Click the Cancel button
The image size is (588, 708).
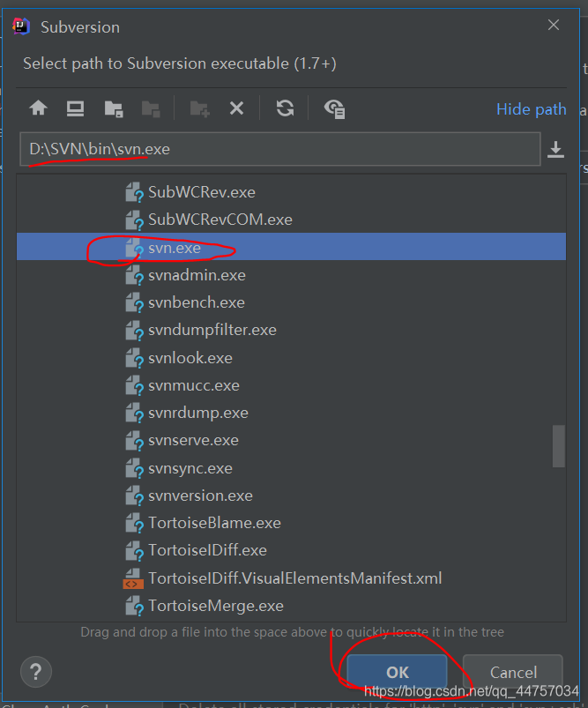pyautogui.click(x=513, y=673)
